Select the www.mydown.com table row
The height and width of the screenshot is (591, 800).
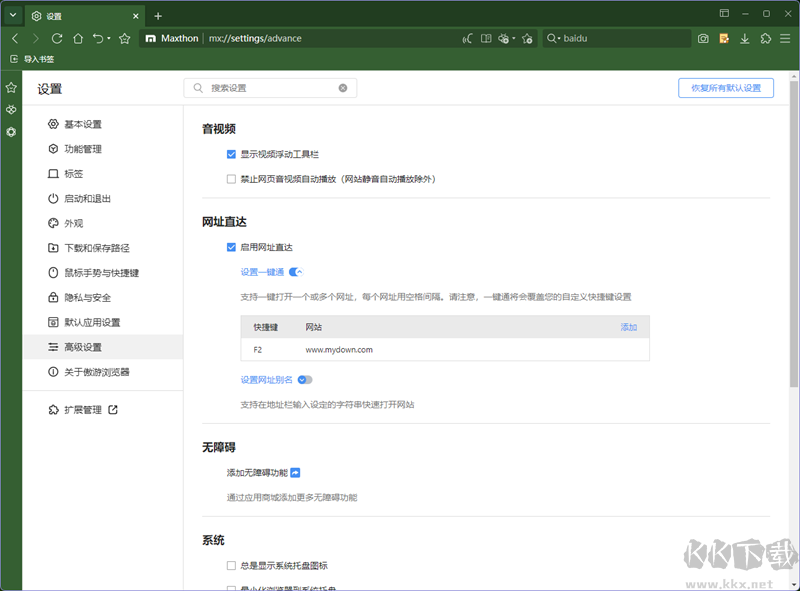(x=445, y=350)
